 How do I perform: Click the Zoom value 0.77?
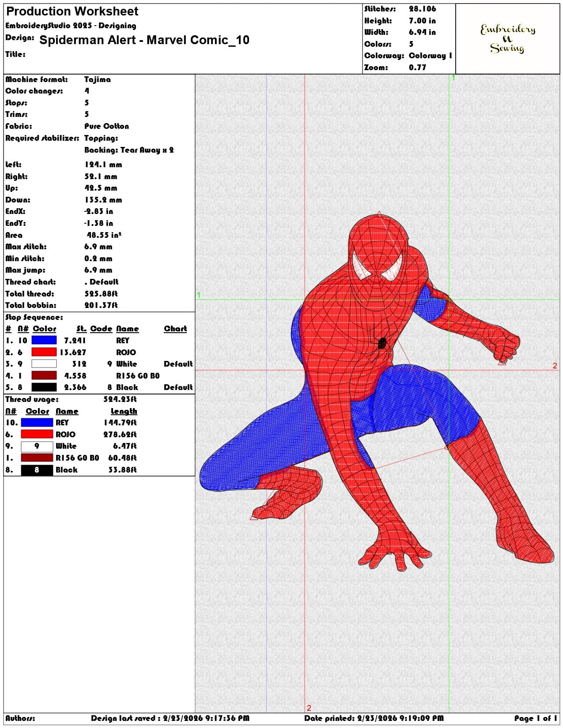pos(417,68)
